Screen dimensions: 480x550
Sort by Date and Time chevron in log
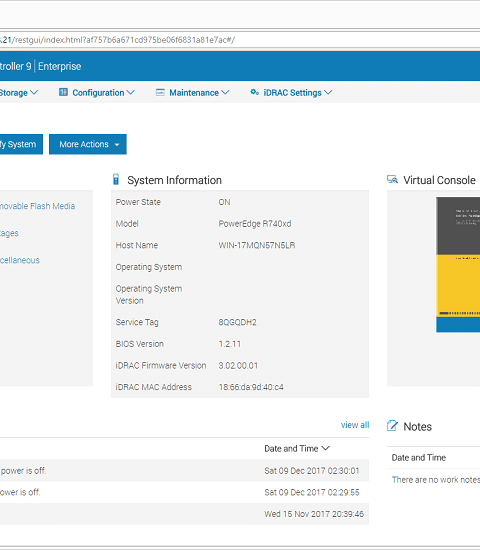[x=325, y=448]
